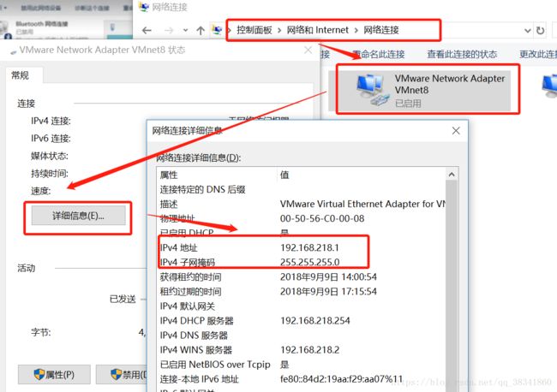
Task: Select WINS server 192.168.218.2
Action: coord(309,350)
